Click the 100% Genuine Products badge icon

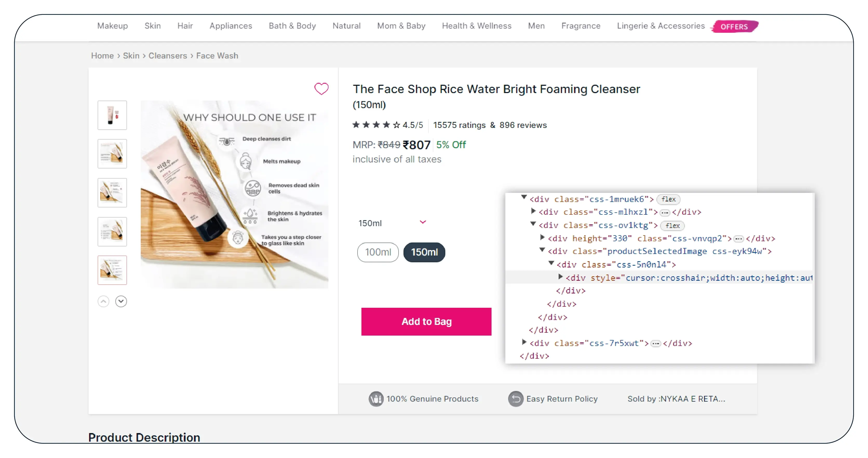[376, 399]
